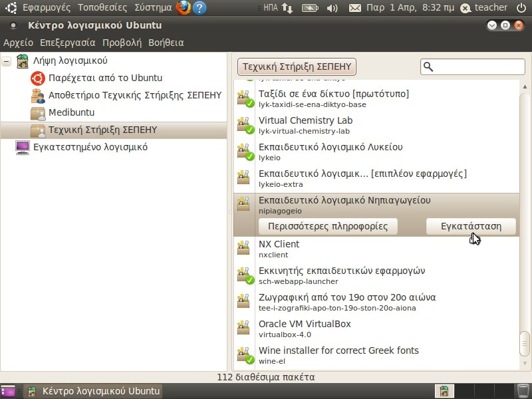The image size is (532, 399).
Task: Click the package list scroll up arrow
Action: coord(525,86)
